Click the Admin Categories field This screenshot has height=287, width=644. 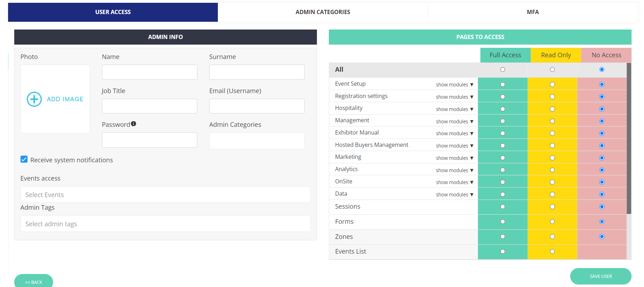click(257, 141)
